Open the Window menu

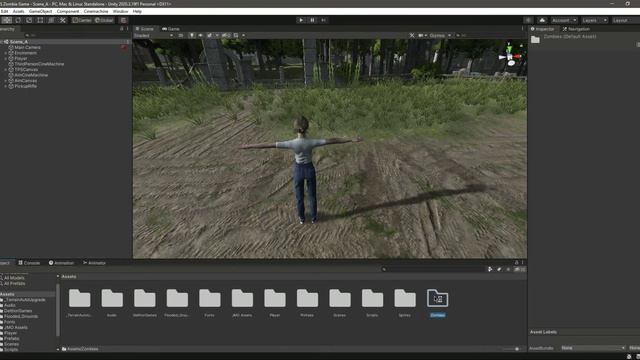(x=120, y=11)
